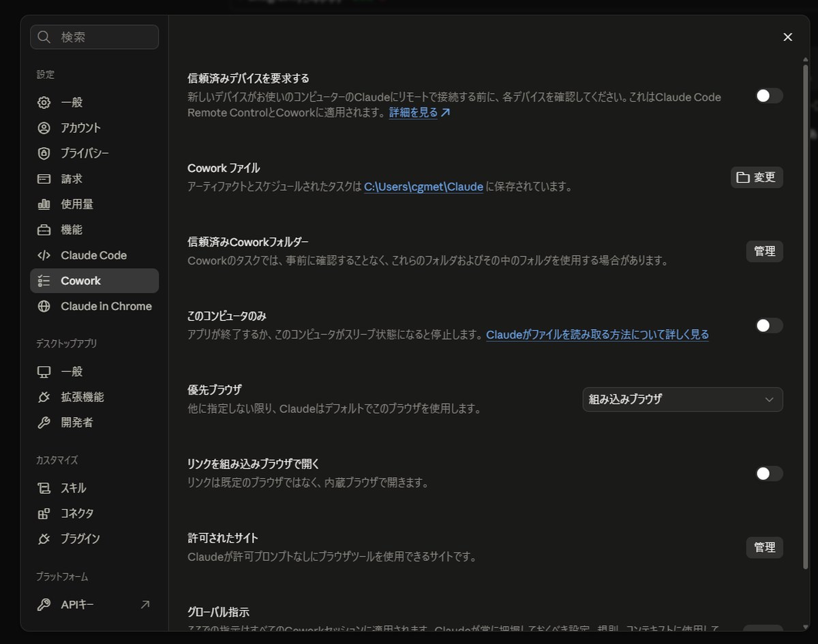Image resolution: width=818 pixels, height=644 pixels.
Task: Click the このコンピュータのみ heading
Action: click(226, 316)
